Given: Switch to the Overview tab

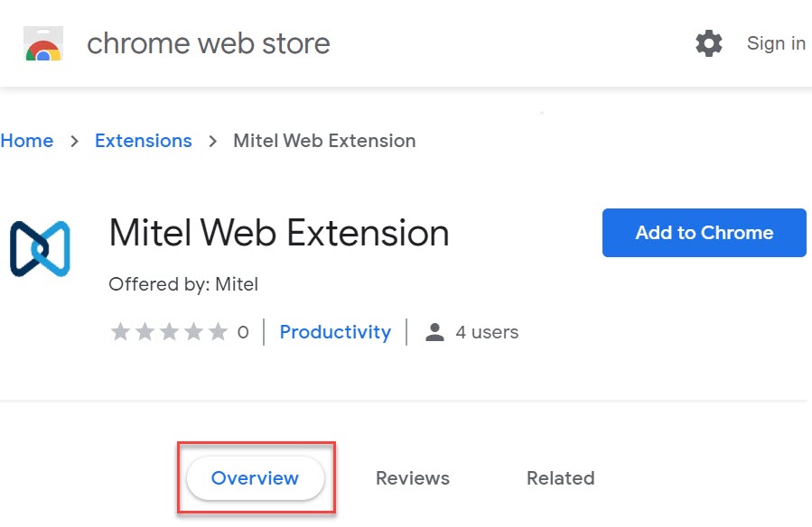Looking at the screenshot, I should (255, 478).
